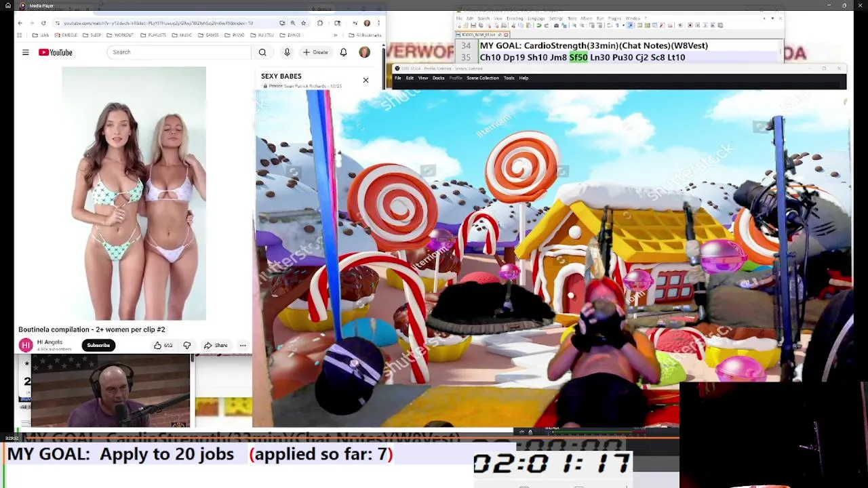868x488 pixels.
Task: Open the YouTube Create button
Action: [315, 52]
